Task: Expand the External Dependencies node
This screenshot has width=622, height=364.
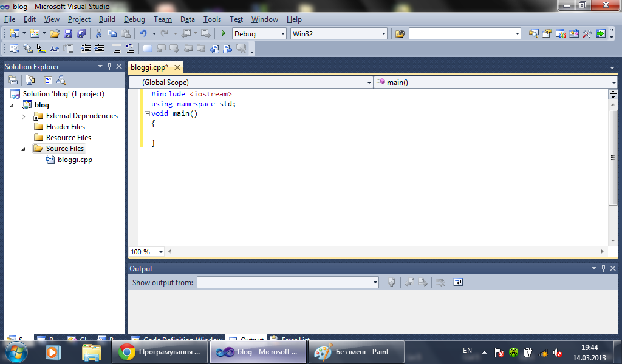Action: point(24,116)
